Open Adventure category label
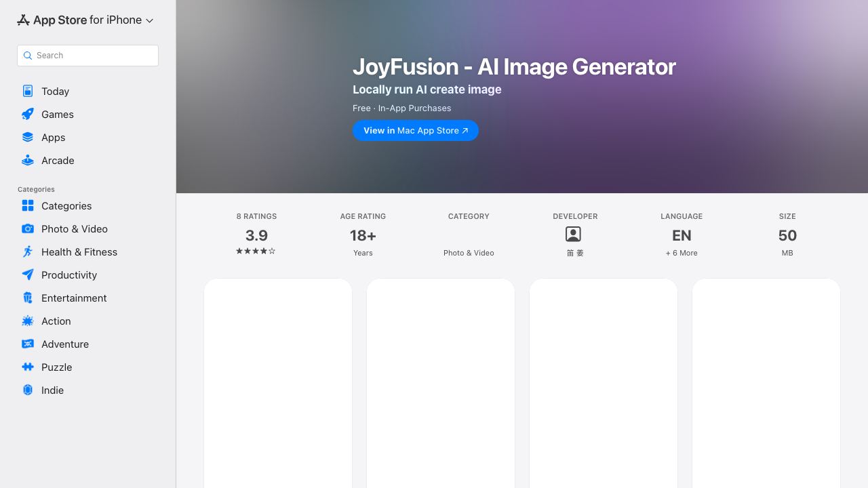This screenshot has height=488, width=868. click(x=65, y=344)
